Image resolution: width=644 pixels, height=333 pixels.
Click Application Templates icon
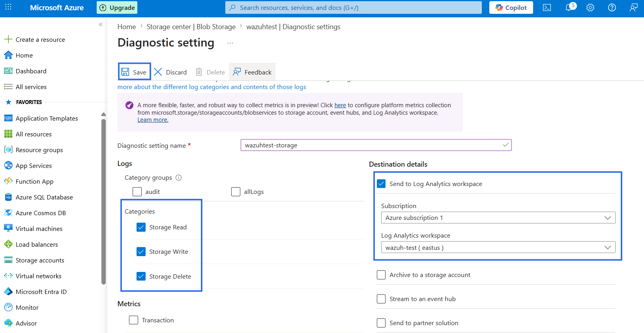(8, 118)
